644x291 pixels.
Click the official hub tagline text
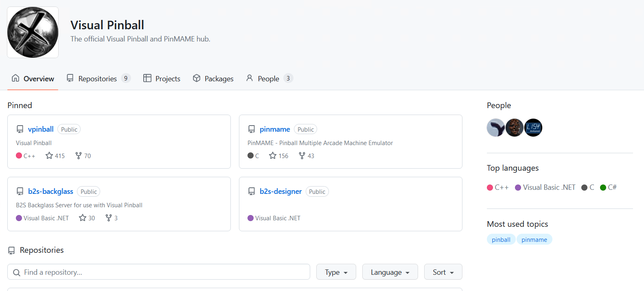point(140,39)
